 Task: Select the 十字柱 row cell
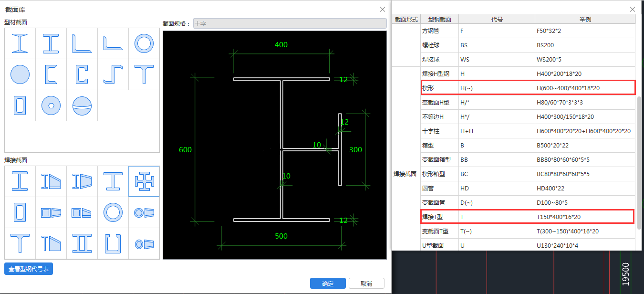tap(439, 131)
